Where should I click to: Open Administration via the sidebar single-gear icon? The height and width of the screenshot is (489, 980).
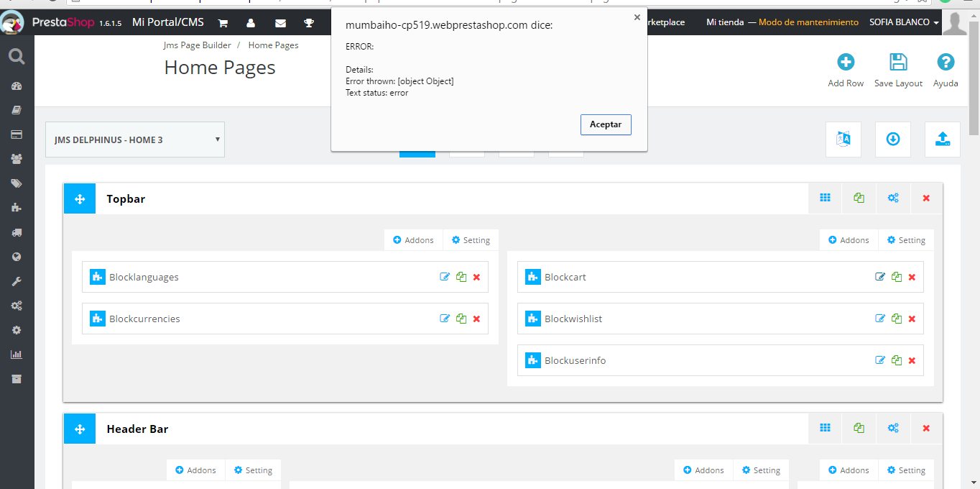pos(17,330)
